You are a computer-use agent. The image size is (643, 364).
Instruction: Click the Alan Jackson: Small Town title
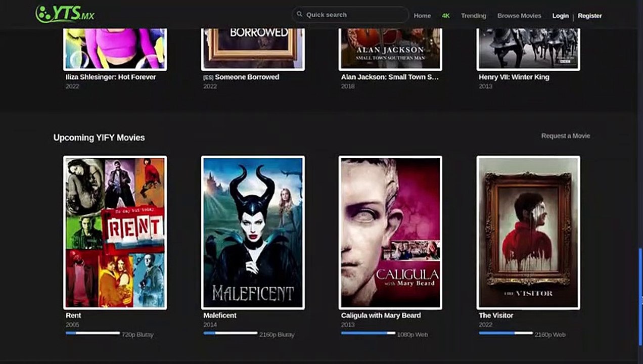(390, 77)
